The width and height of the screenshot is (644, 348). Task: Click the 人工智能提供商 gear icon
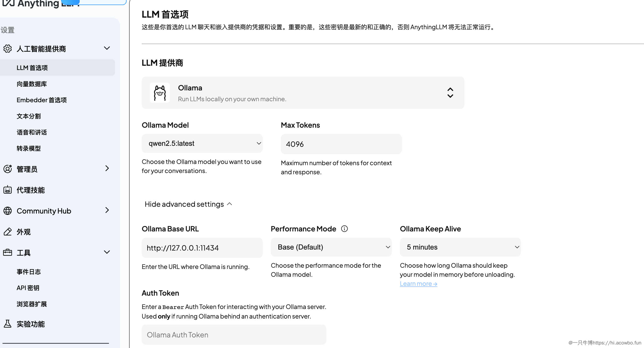click(8, 48)
